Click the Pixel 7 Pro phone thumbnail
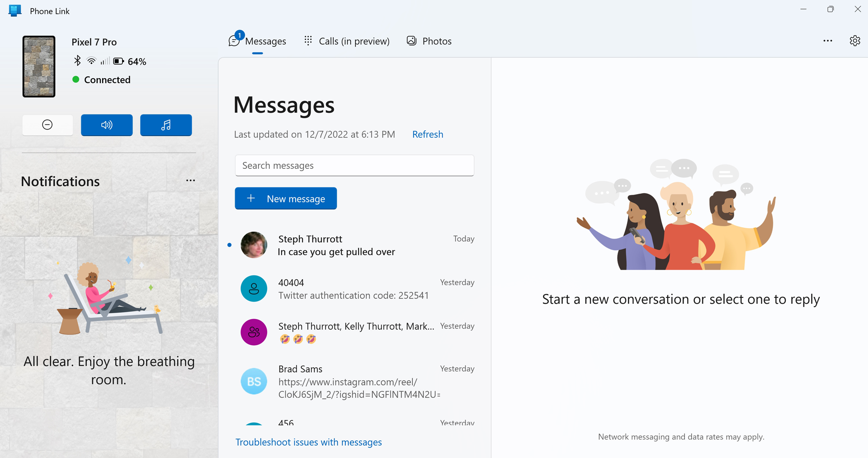 [39, 67]
